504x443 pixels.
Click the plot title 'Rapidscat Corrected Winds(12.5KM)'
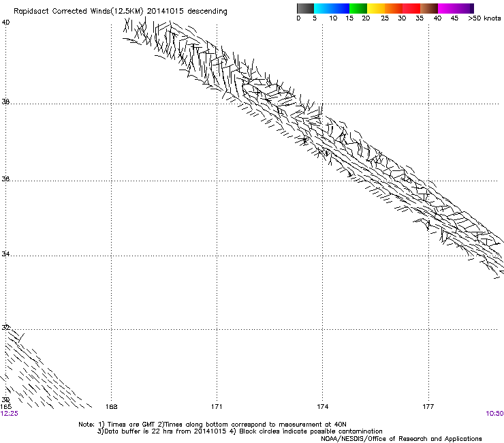pyautogui.click(x=78, y=12)
